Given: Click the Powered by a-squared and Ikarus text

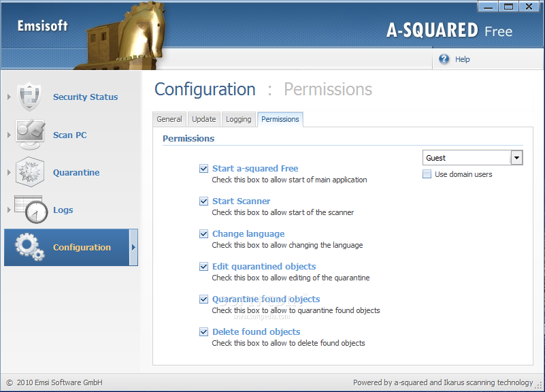Looking at the screenshot, I should [x=443, y=382].
